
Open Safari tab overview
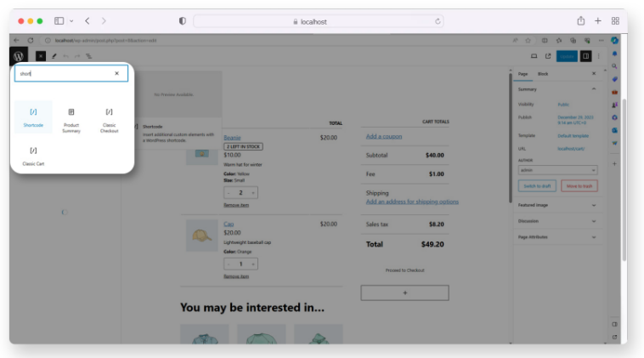click(615, 21)
